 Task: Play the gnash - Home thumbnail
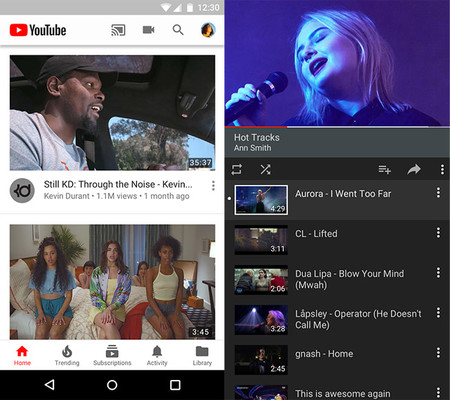[x=261, y=360]
